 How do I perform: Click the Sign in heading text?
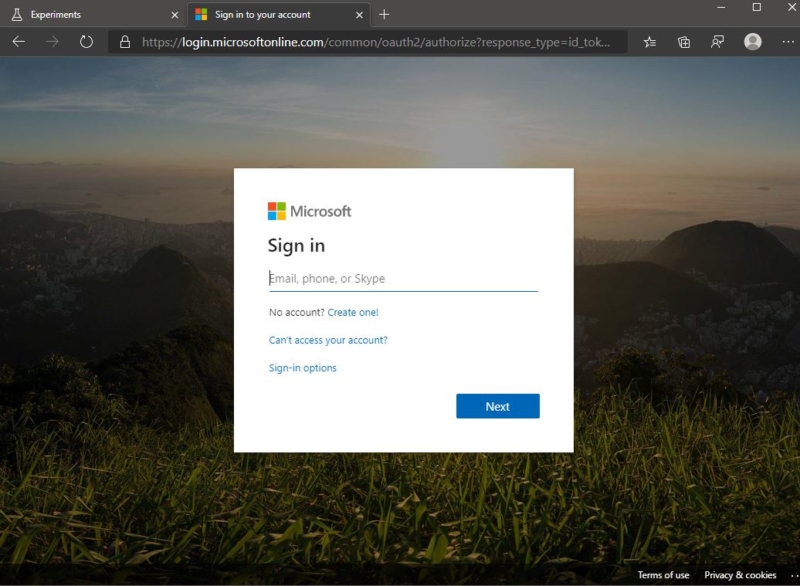296,246
